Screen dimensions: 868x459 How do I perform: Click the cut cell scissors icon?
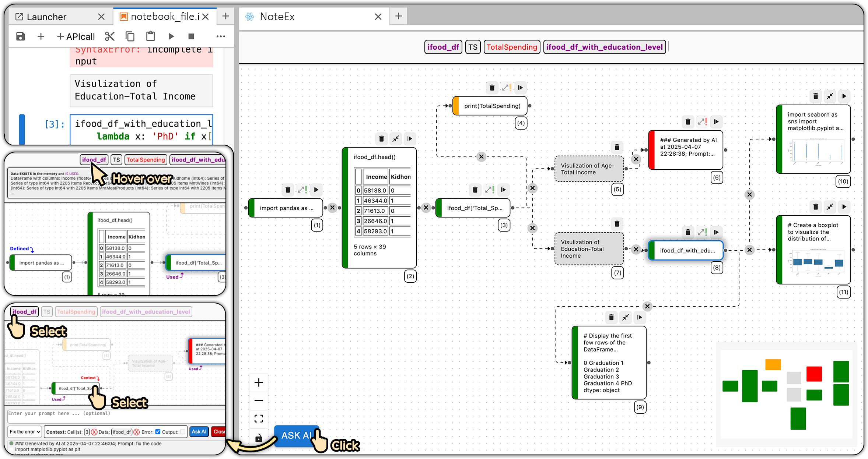109,36
